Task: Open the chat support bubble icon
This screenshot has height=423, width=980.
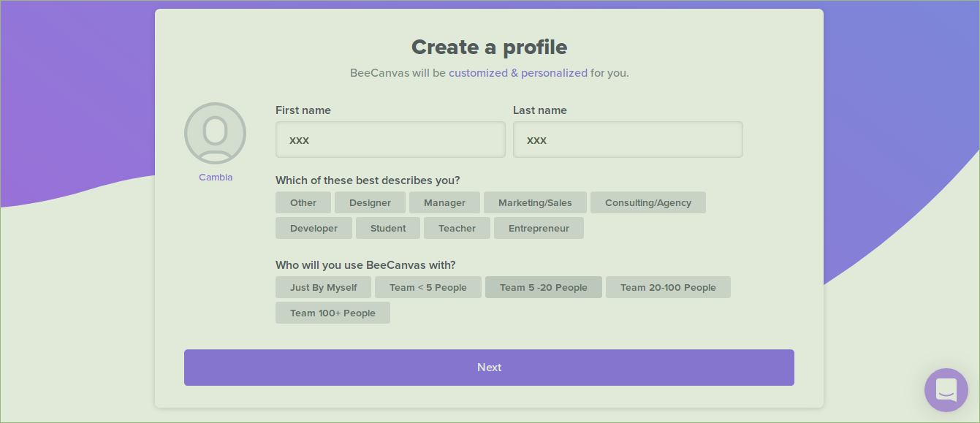Action: coord(946,390)
